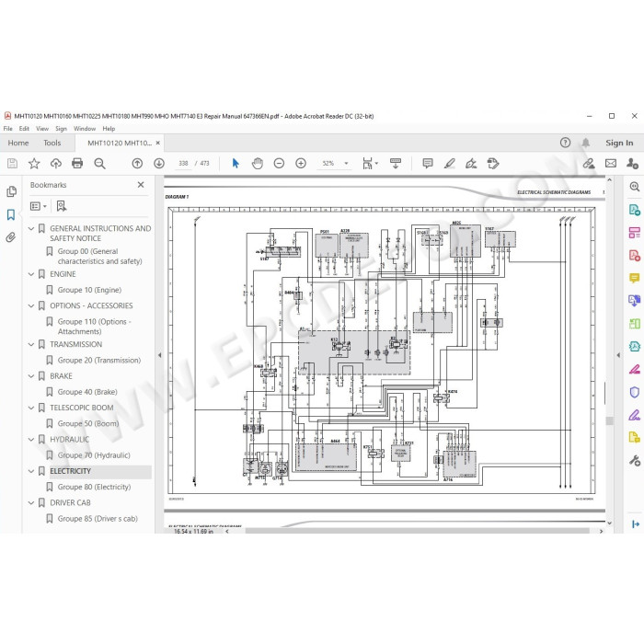
Task: Close the MHT10120 document tab
Action: pos(157,143)
